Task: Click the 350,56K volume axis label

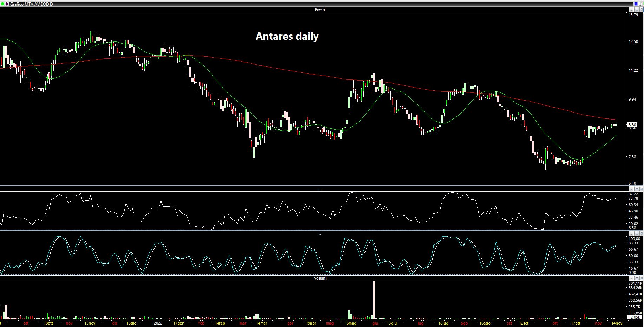Action: click(x=635, y=300)
